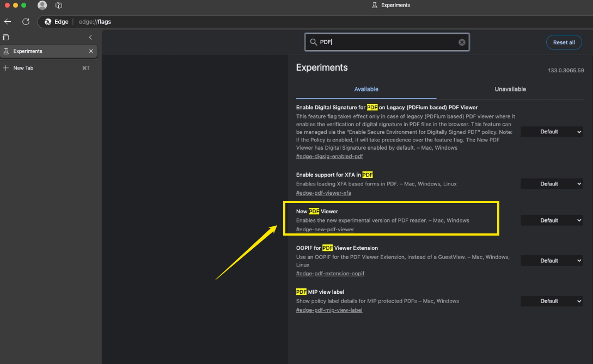Open the workspaces icon beside the profile
The width and height of the screenshot is (593, 364).
point(59,5)
